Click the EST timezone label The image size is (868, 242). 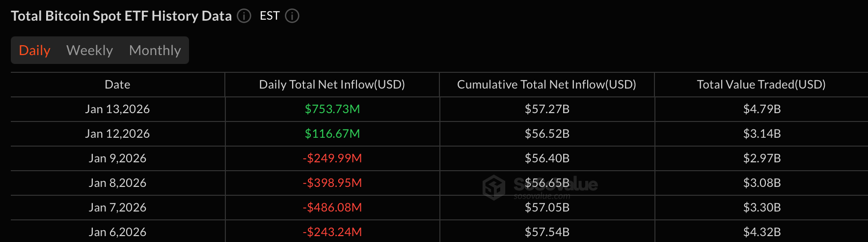(x=270, y=16)
